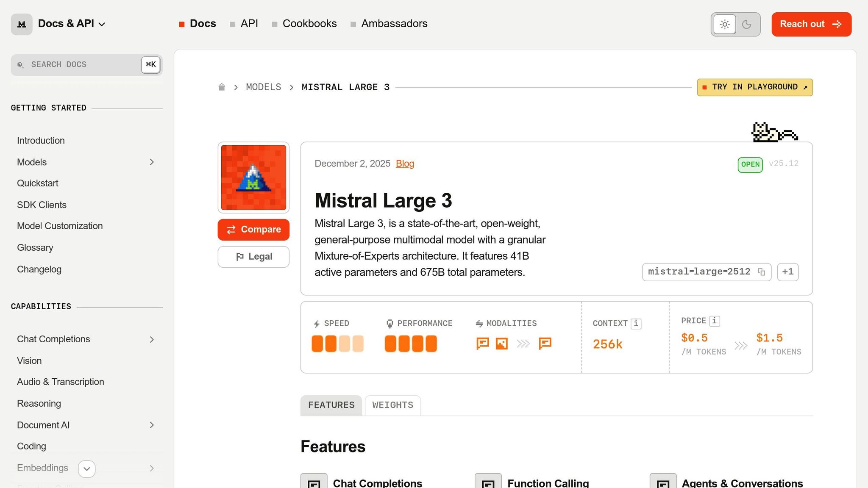
Task: Open the Embeddings dropdown in the sidebar
Action: (x=86, y=469)
